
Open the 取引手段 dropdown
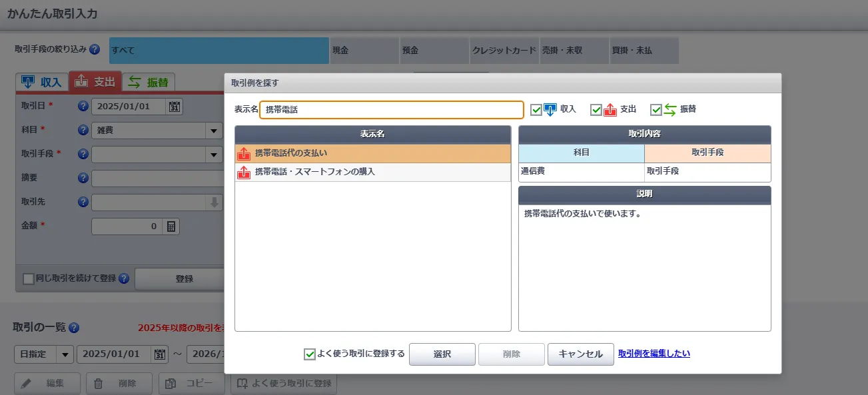pyautogui.click(x=213, y=153)
